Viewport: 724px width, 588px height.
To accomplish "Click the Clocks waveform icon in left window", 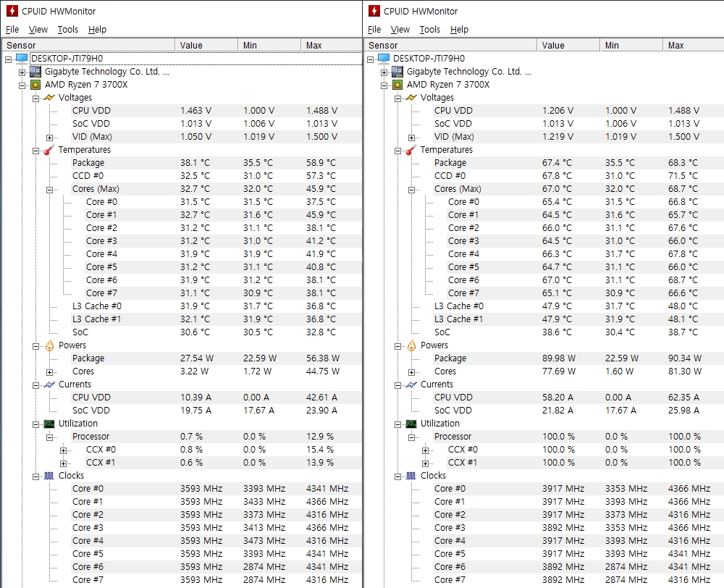I will click(49, 476).
